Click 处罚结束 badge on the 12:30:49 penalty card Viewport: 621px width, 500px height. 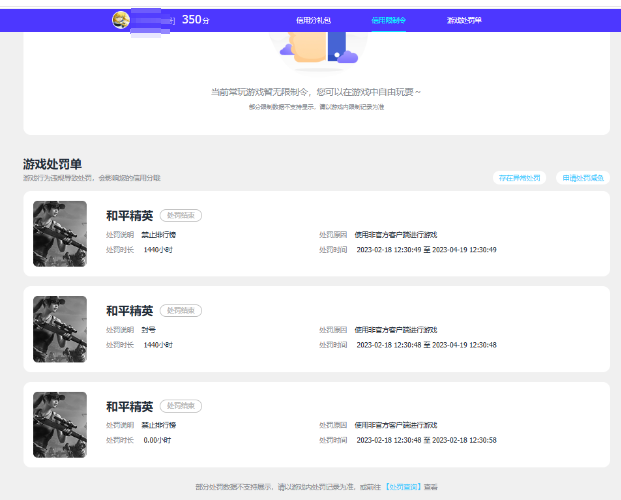[x=181, y=216]
